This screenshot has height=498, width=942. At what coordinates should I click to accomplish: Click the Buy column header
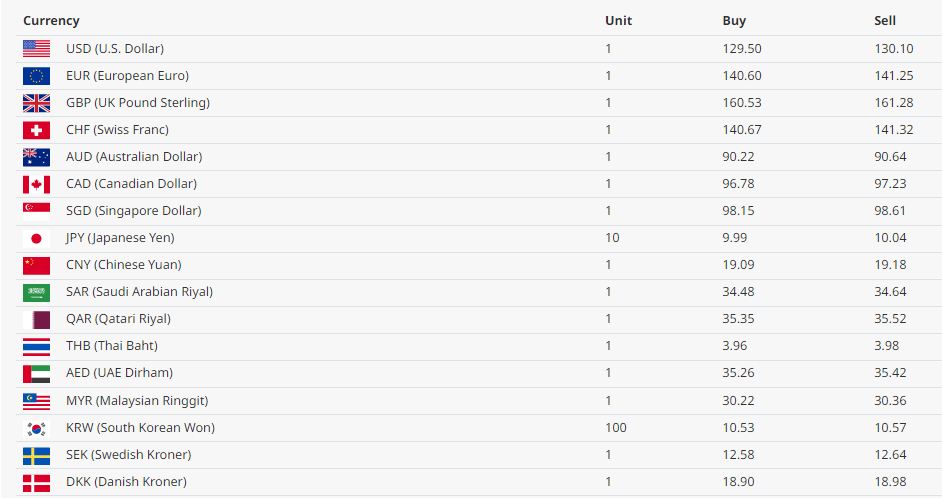coord(734,20)
